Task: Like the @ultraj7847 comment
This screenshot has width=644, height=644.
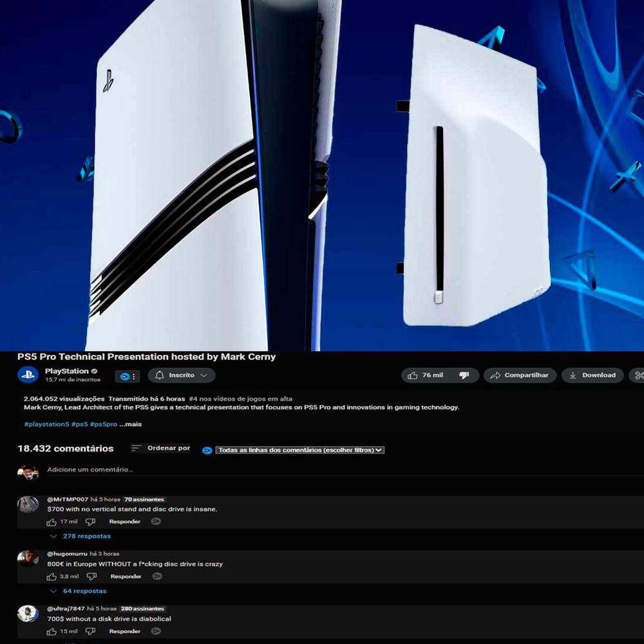Action: point(52,632)
